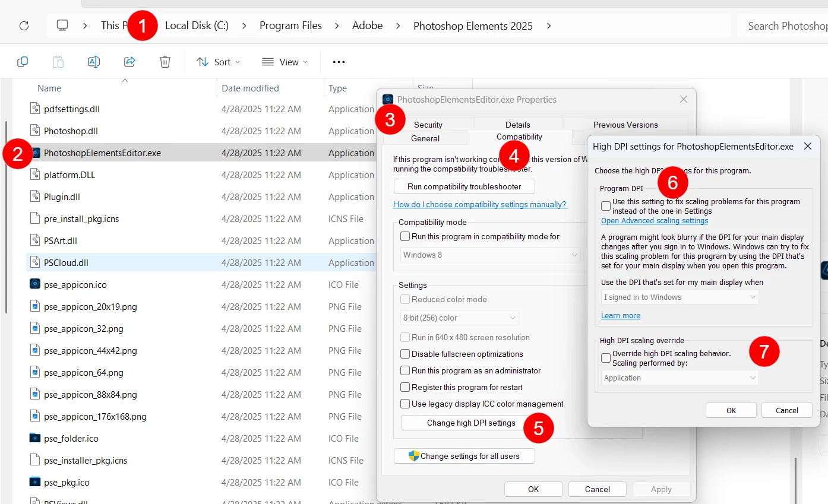
Task: Click the Learn more link
Action: coord(621,316)
